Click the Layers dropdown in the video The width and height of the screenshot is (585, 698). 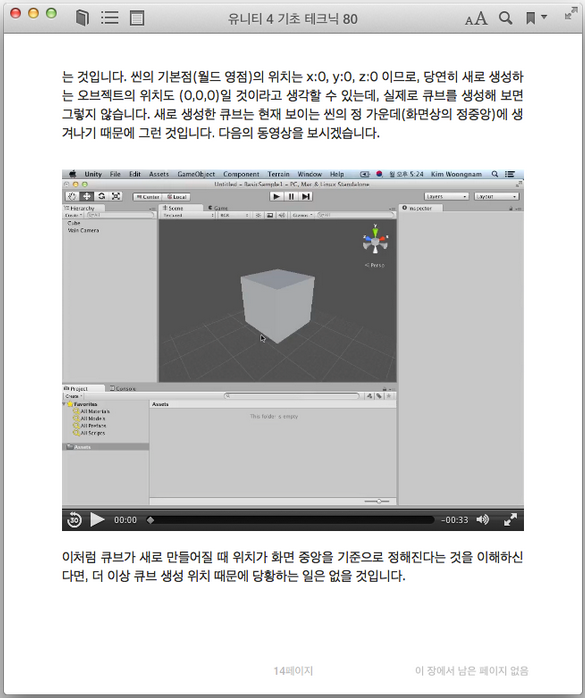click(447, 196)
